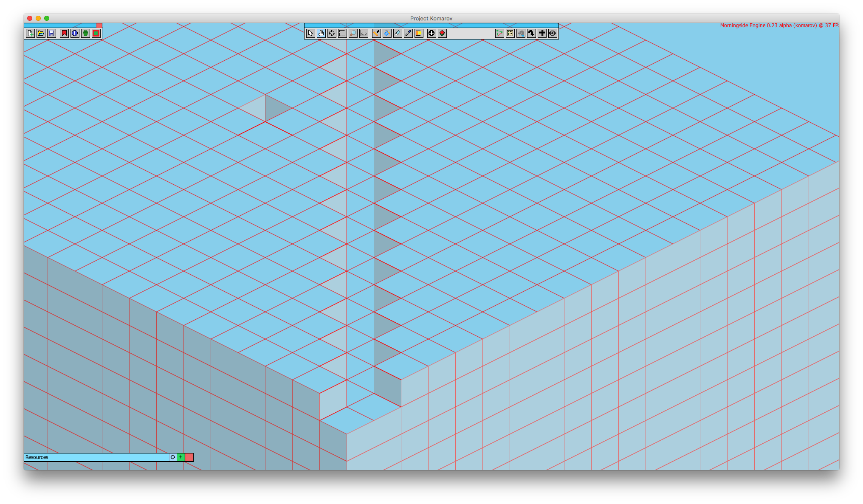Viewport: 863px width, 504px height.
Task: Click the Resources panel title bar
Action: [x=96, y=457]
